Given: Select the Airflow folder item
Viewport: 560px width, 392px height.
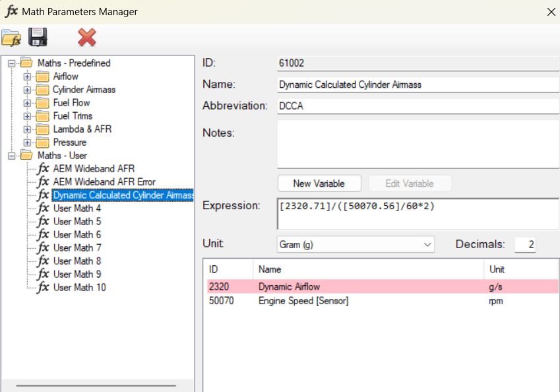Looking at the screenshot, I should [x=66, y=77].
